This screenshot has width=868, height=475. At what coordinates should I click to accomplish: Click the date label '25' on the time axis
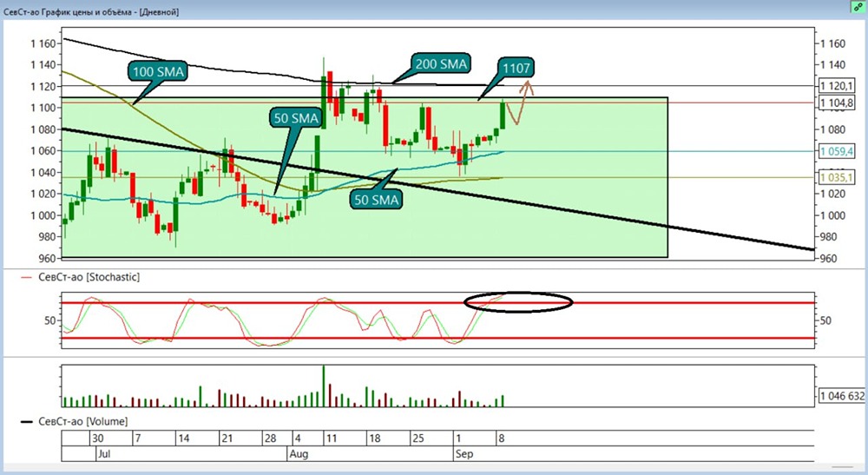(x=418, y=439)
